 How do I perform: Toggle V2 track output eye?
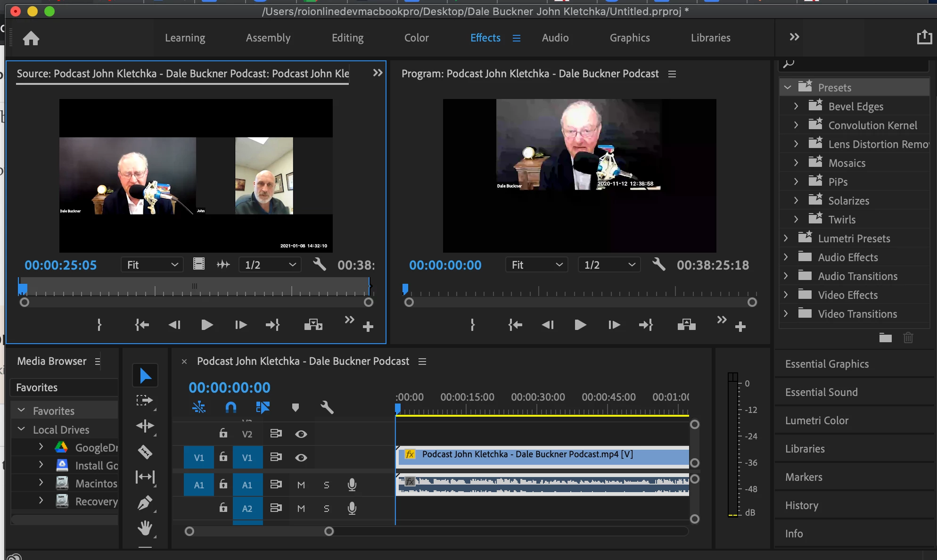[x=301, y=434]
